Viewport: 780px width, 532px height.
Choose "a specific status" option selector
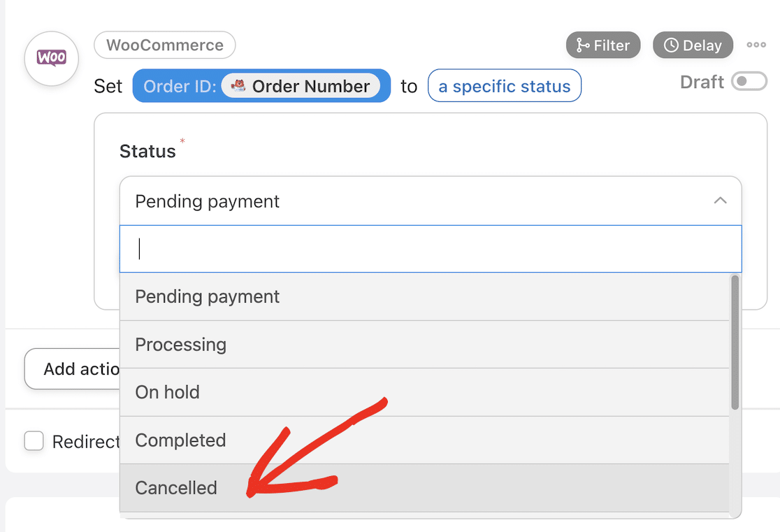(x=504, y=86)
